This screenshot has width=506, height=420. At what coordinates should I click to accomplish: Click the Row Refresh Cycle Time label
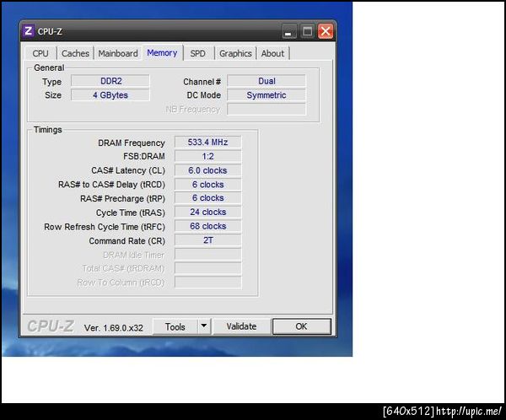pyautogui.click(x=105, y=227)
